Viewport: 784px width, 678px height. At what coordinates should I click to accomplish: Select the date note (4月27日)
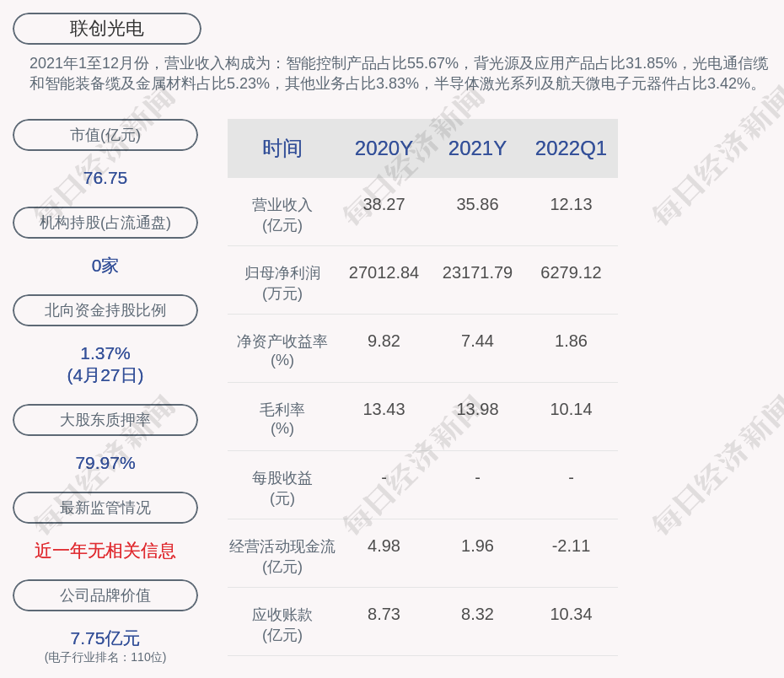pos(105,375)
